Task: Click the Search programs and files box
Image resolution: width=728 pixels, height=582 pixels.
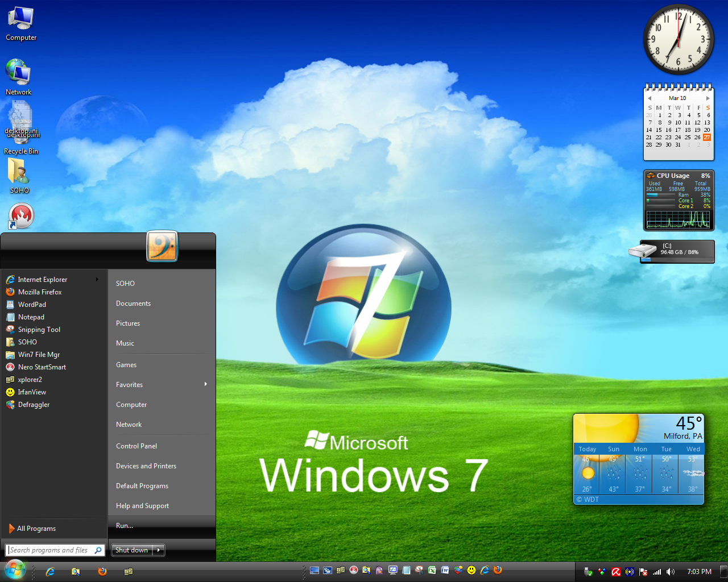Action: 55,550
